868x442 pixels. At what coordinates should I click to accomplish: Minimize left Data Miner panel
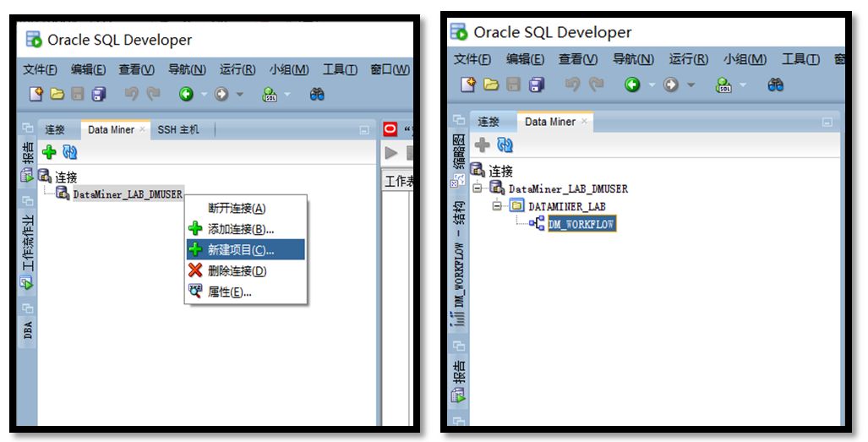point(363,130)
